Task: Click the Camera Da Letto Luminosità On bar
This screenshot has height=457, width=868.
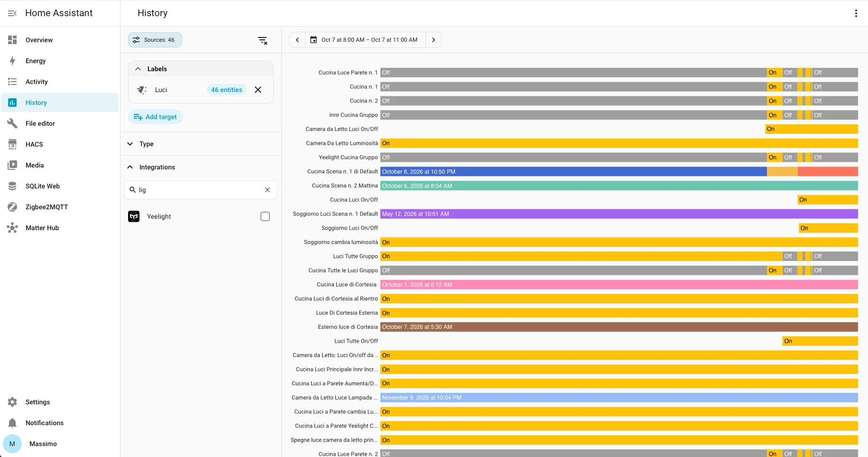Action: (619, 143)
